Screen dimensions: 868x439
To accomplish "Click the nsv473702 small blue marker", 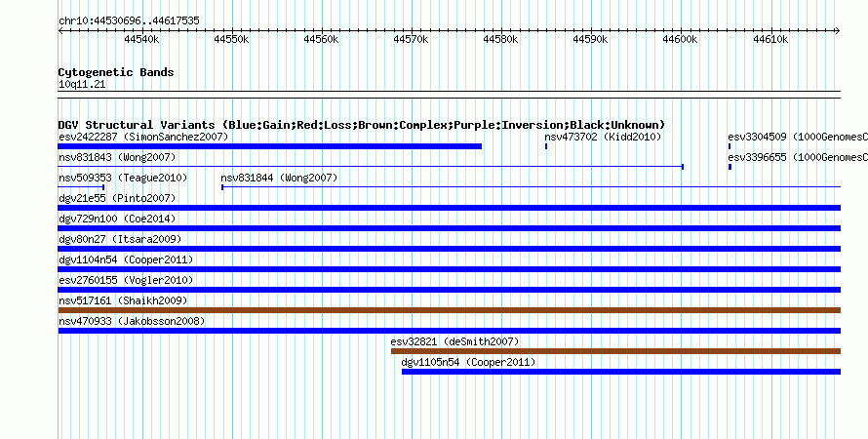I will [x=546, y=146].
